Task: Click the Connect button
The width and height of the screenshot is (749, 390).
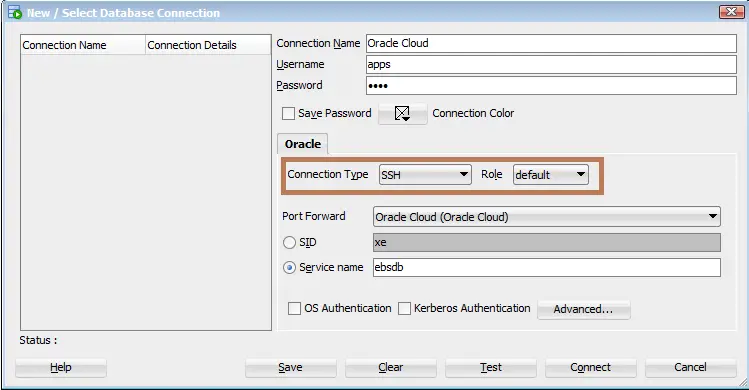Action: (x=590, y=368)
